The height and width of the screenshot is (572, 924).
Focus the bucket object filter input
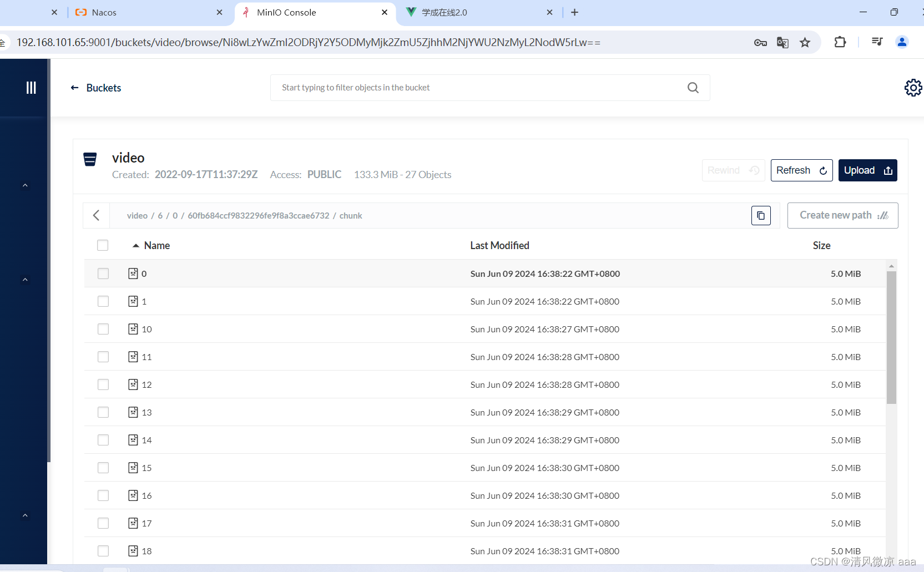(490, 88)
